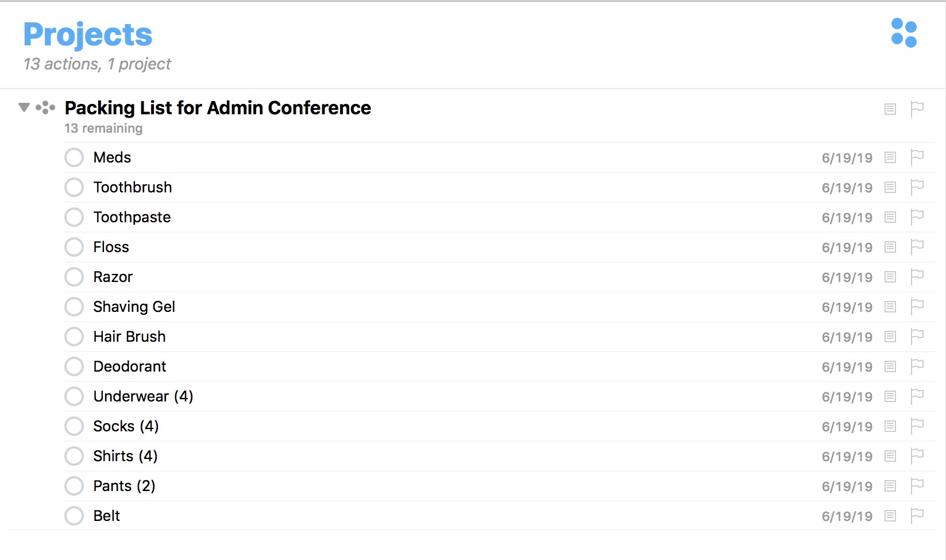Click the Projects perspective icon at top right

tap(903, 33)
